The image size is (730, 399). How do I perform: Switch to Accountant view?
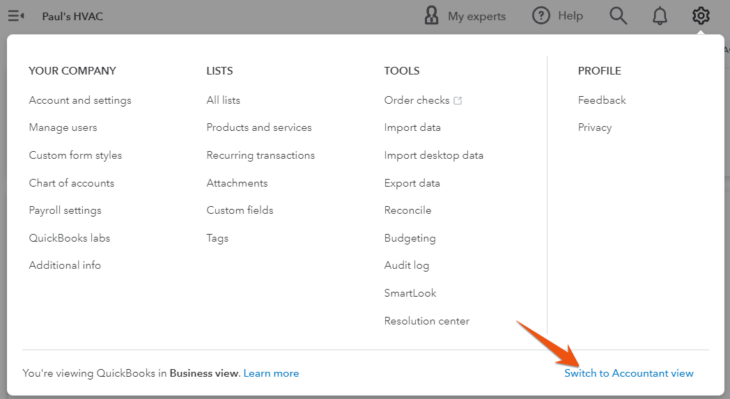tap(629, 373)
